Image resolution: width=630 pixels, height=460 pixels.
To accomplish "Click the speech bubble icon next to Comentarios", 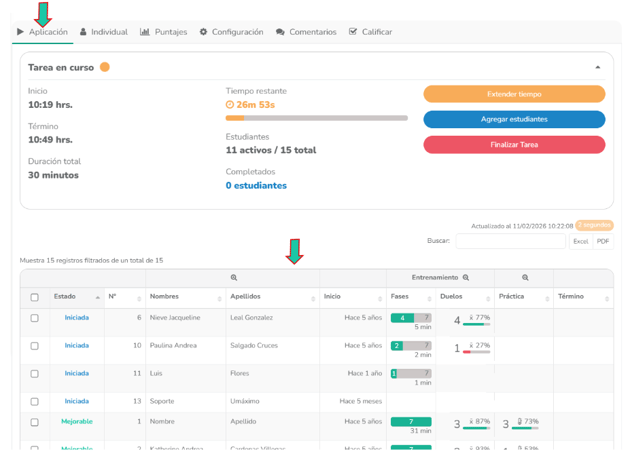I will [x=281, y=32].
